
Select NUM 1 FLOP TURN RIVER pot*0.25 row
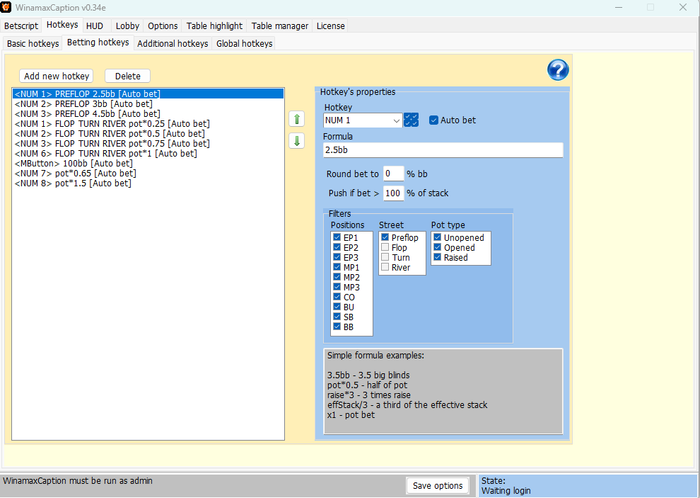point(148,124)
